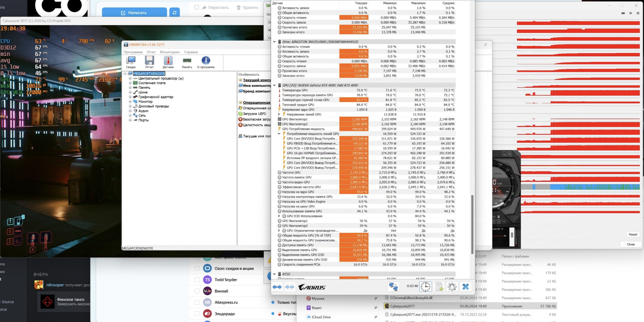Check the box beside Винлаб email

(197, 291)
